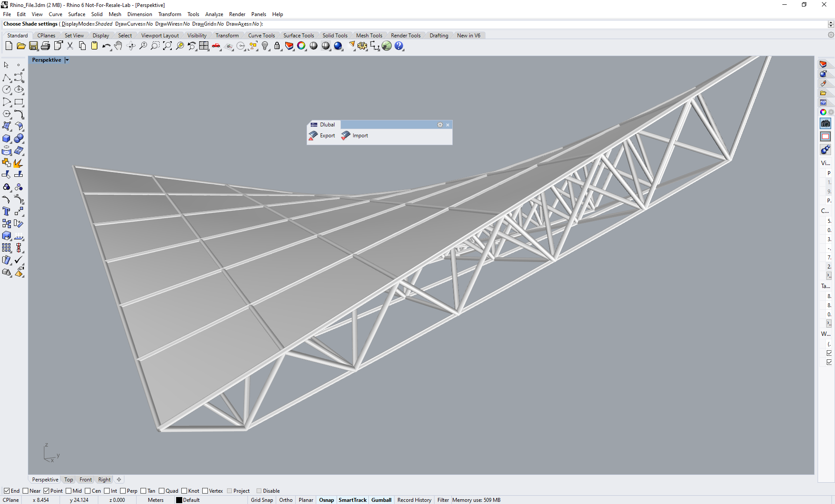Uncheck the End osnap checkbox
The width and height of the screenshot is (835, 504).
coord(7,491)
